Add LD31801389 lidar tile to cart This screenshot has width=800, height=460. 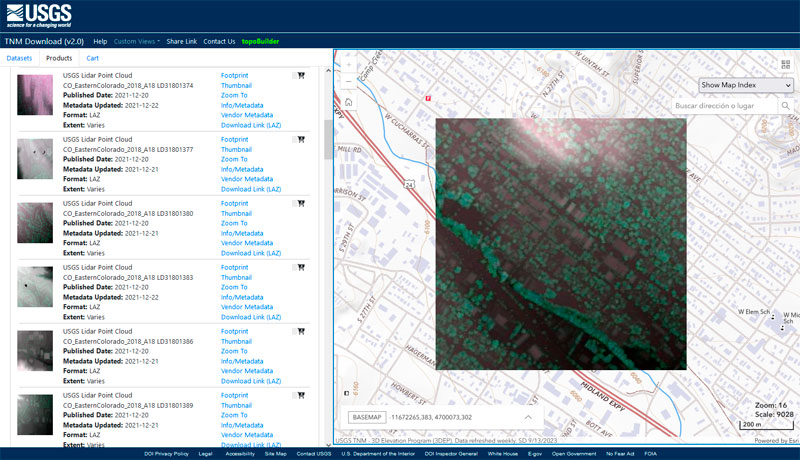pos(301,395)
